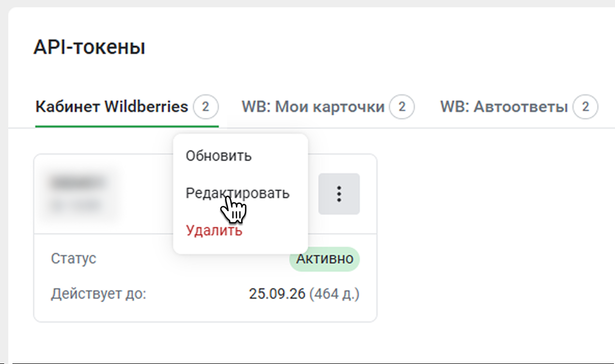Select Редактировать in the popup menu
The width and height of the screenshot is (615, 364).
click(237, 193)
